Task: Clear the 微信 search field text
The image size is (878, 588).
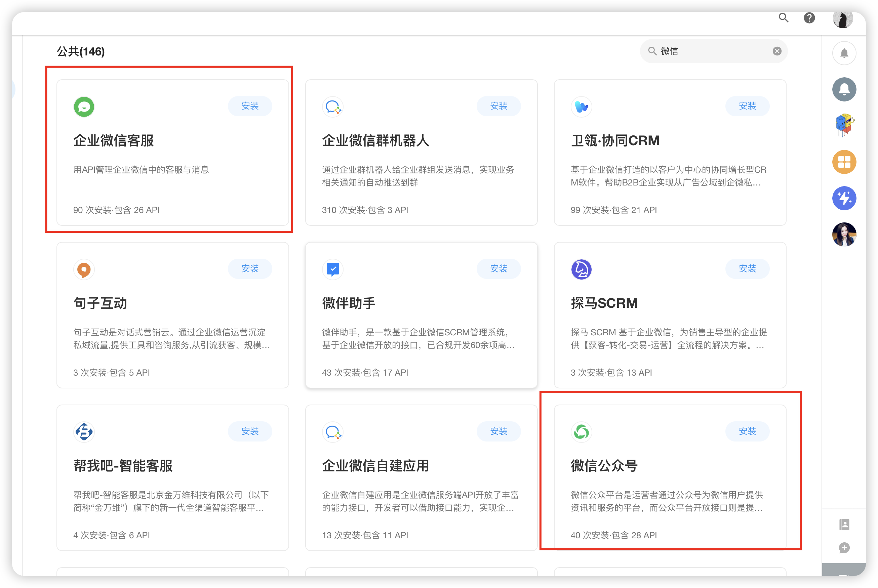Action: coord(777,51)
